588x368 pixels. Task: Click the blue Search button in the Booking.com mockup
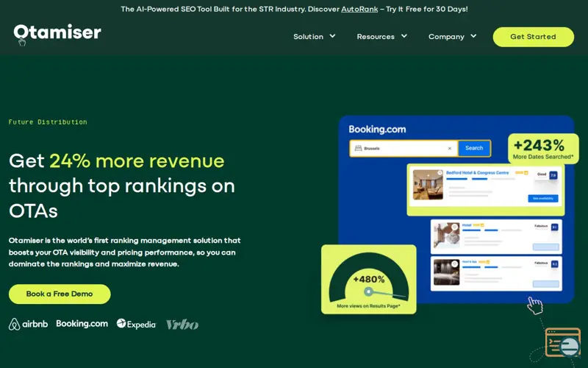click(474, 149)
